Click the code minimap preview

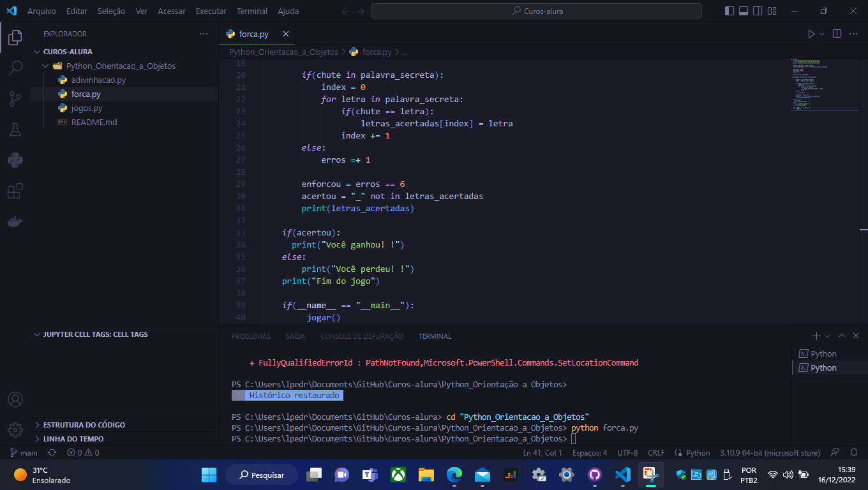tap(823, 84)
